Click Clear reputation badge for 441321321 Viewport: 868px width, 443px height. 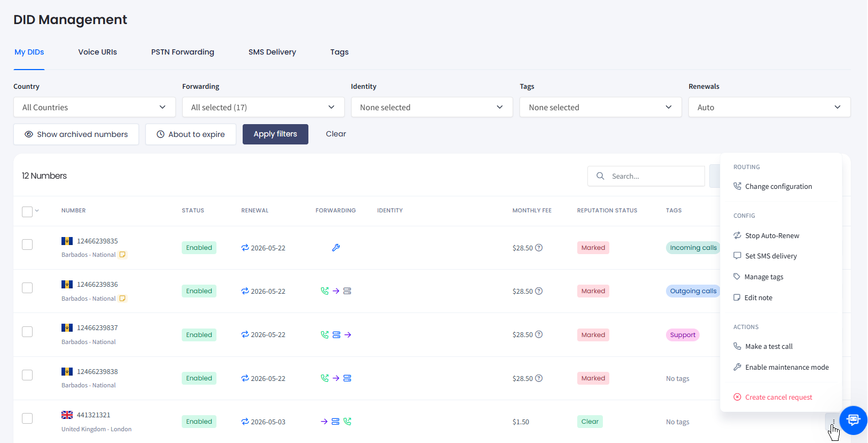coord(590,422)
